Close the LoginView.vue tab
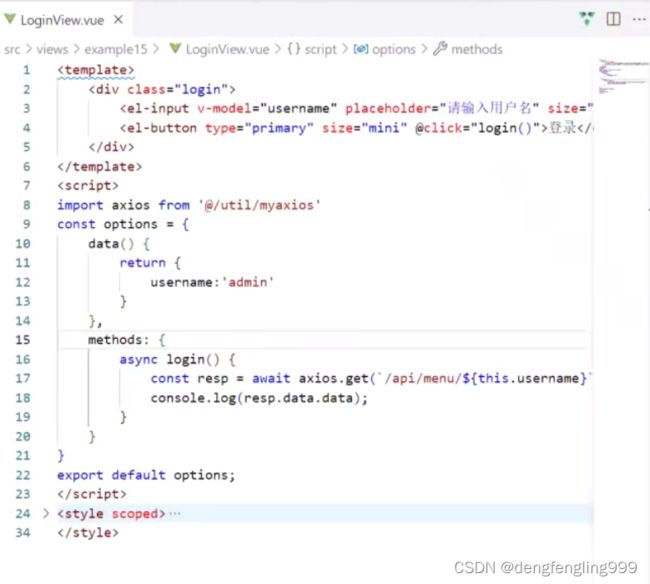The width and height of the screenshot is (650, 584). [118, 19]
